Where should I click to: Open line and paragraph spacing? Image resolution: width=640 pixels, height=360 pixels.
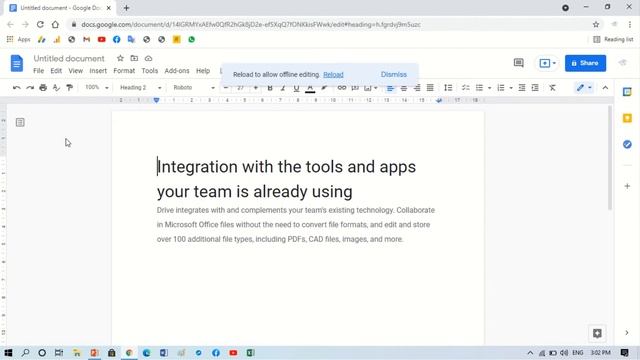[448, 88]
